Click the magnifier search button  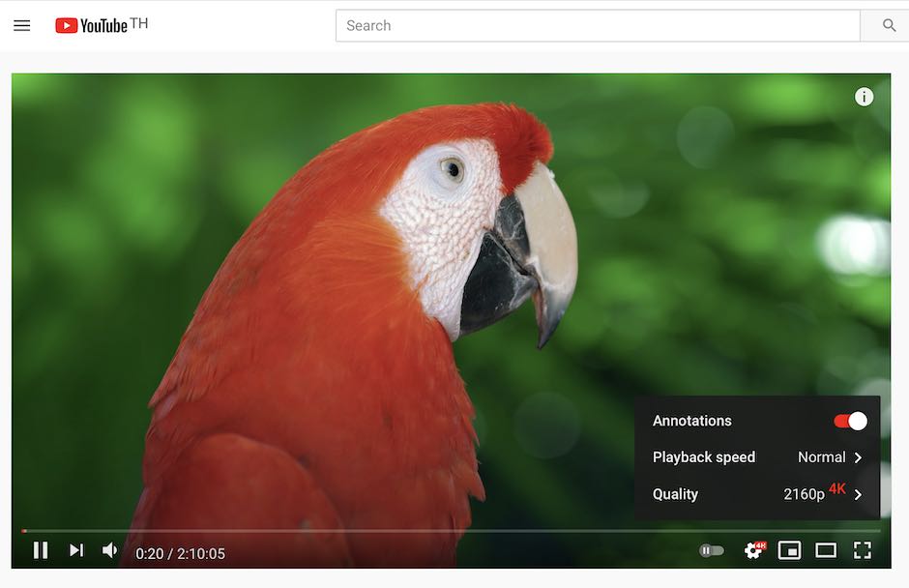(x=888, y=25)
